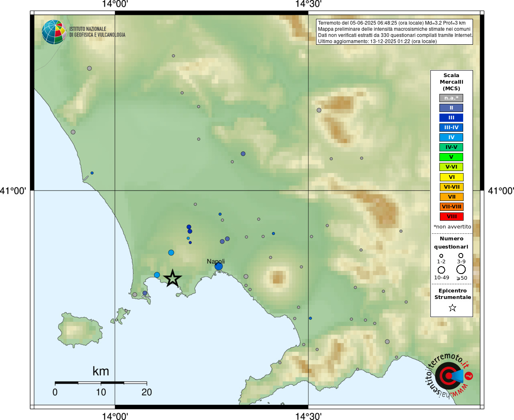Image resolution: width=514 pixels, height=420 pixels.
Task: Click the 'Mappa preliminare delle intensità' line
Action: click(x=394, y=29)
